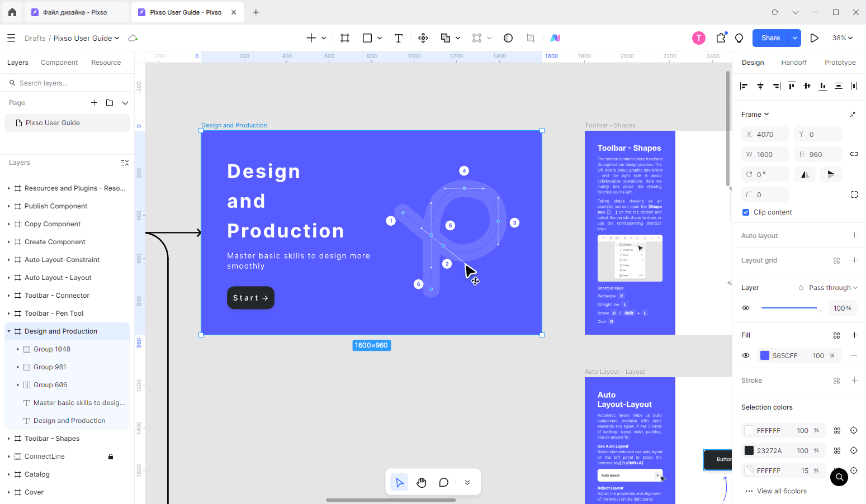
Task: Align horizontal centers icon
Action: [760, 86]
